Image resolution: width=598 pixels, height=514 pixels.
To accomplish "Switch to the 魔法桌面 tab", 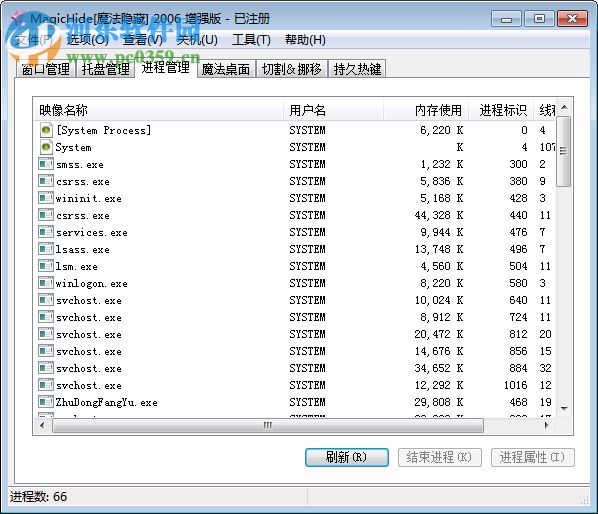I will pos(226,69).
